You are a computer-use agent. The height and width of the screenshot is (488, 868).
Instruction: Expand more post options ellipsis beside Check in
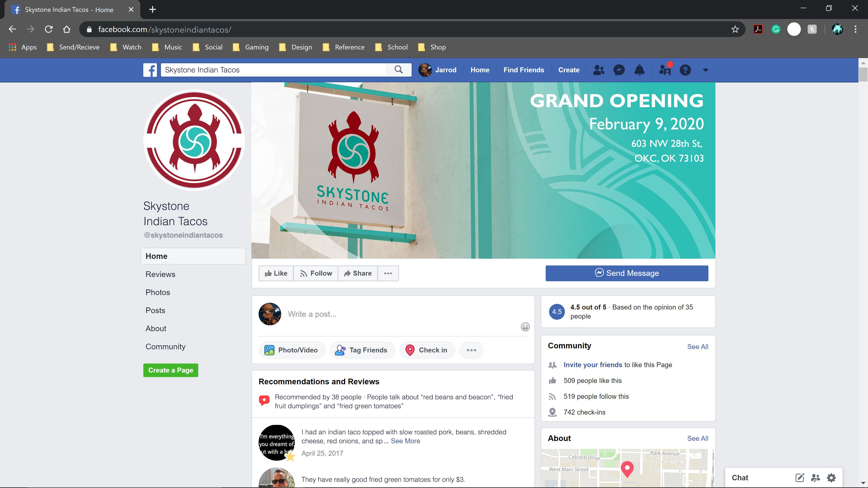[471, 350]
